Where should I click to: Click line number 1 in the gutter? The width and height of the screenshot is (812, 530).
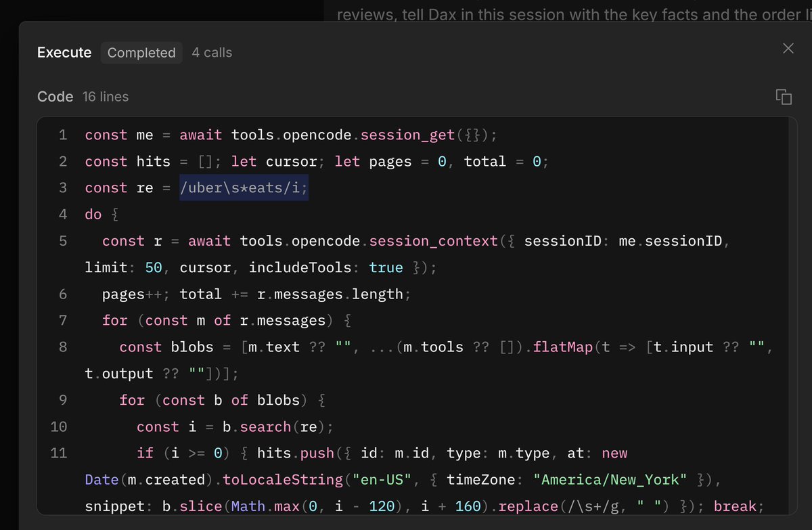click(63, 135)
